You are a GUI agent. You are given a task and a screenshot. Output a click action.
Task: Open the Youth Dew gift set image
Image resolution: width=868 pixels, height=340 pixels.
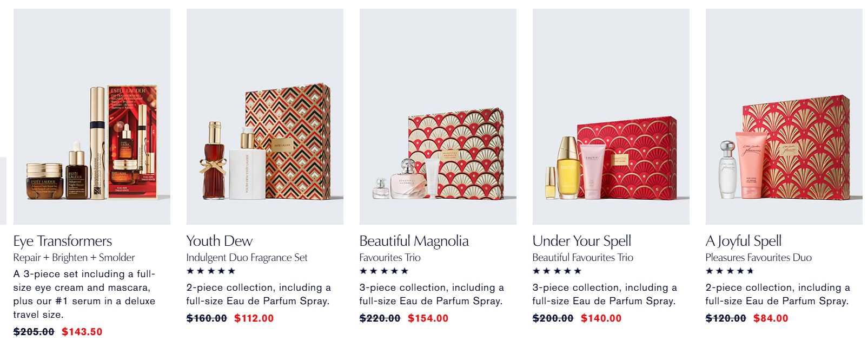(x=265, y=116)
